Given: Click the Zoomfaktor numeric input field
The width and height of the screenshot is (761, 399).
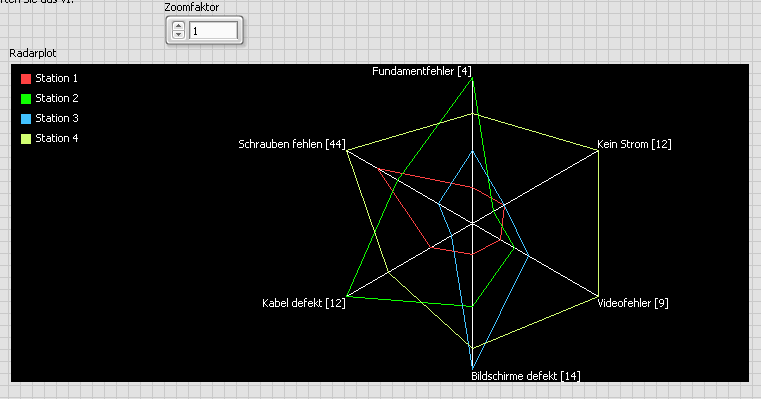Looking at the screenshot, I should [213, 31].
